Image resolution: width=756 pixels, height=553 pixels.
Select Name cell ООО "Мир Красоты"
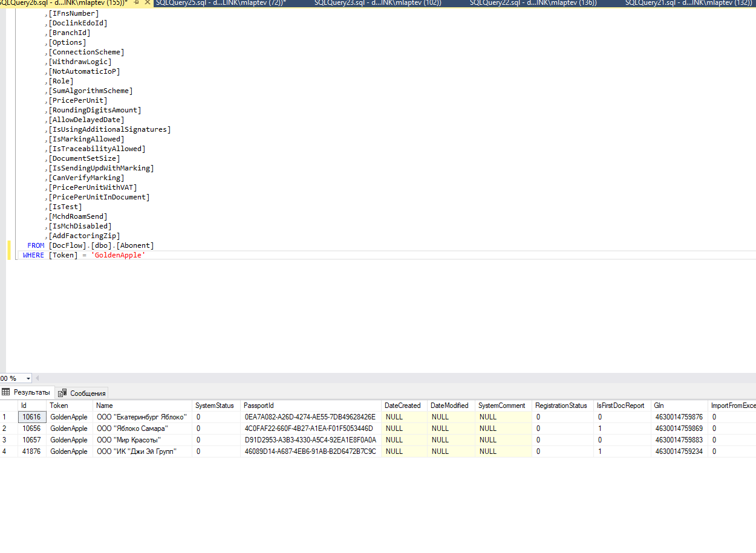(x=143, y=440)
